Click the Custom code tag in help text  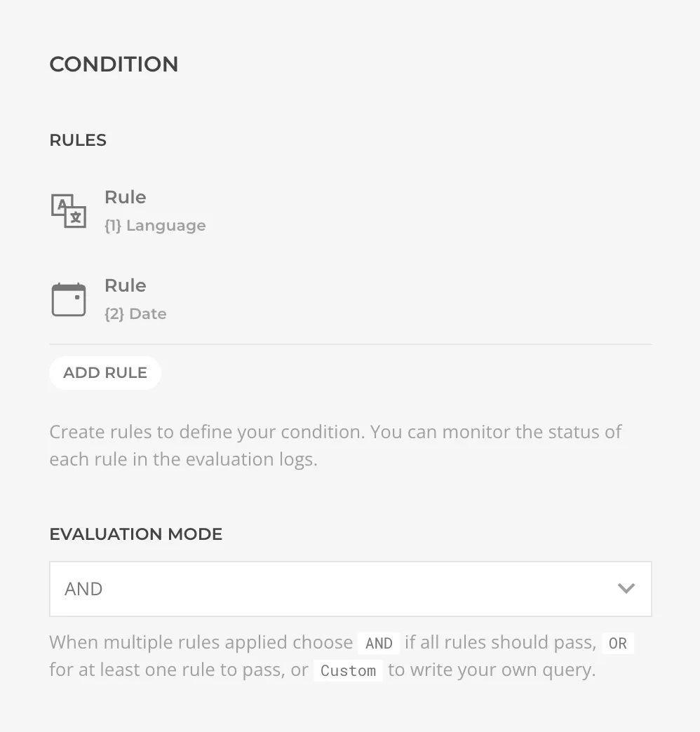349,671
